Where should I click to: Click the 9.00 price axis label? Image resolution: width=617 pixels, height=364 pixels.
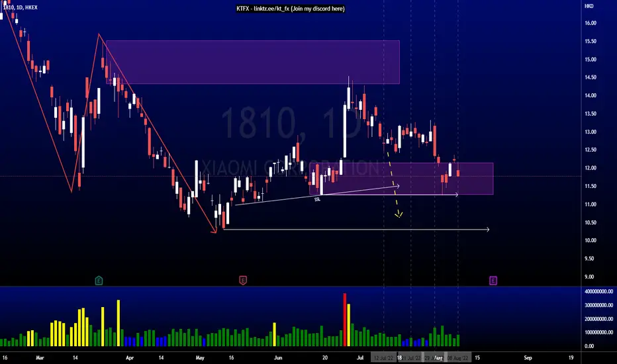point(589,277)
